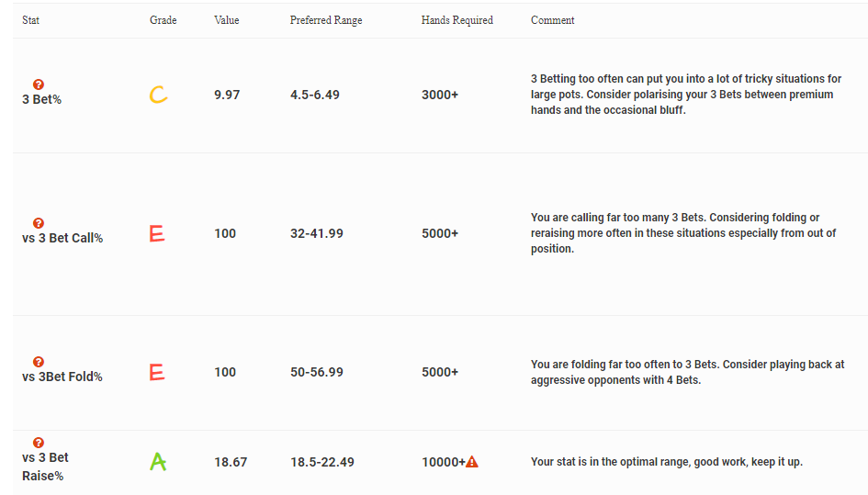Click the Grade column header
This screenshot has height=495, width=868.
click(163, 20)
